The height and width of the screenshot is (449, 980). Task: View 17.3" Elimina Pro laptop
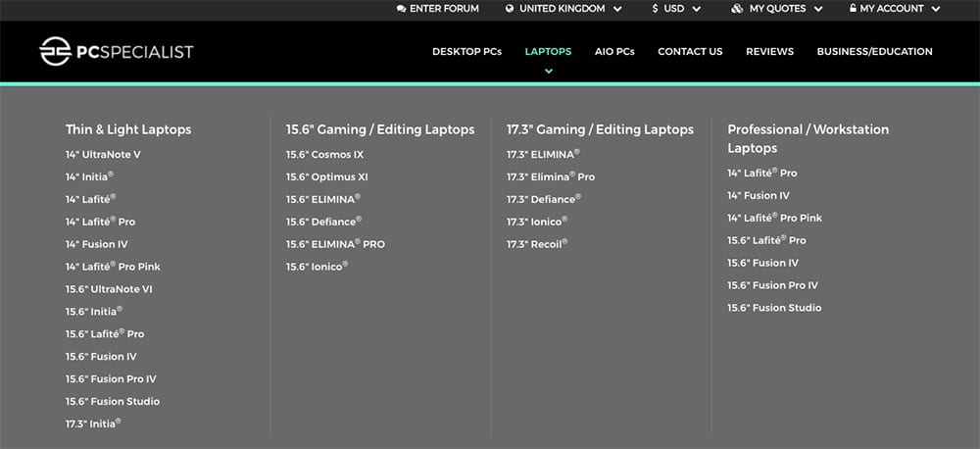551,177
